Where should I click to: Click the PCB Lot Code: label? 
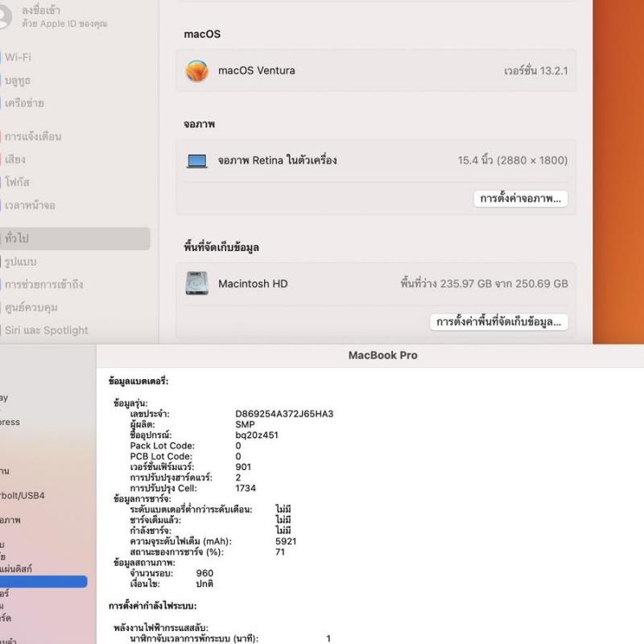point(161,456)
